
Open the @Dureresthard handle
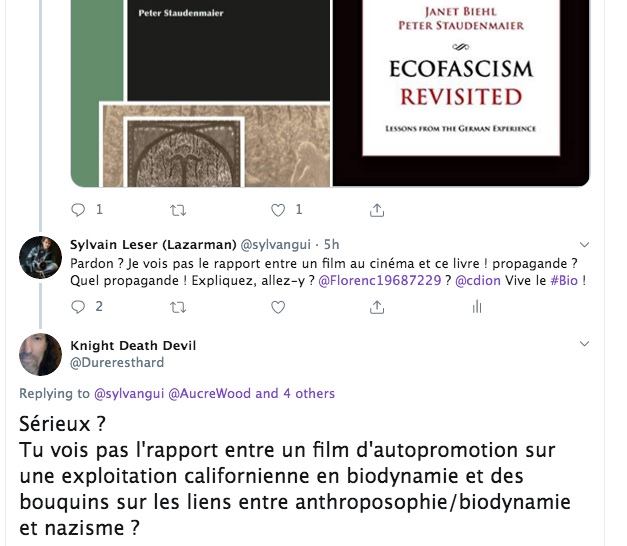[117, 362]
